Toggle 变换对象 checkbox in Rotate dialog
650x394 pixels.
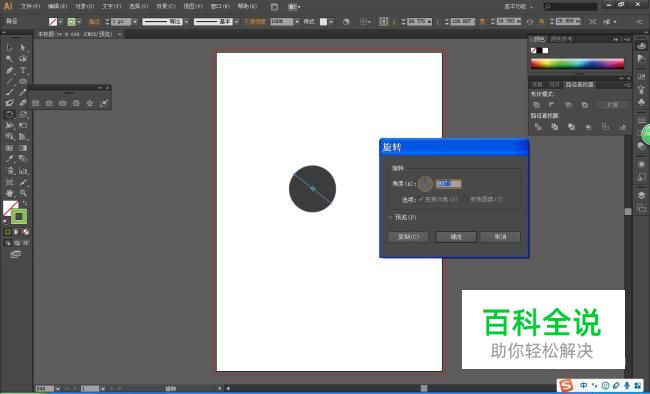click(420, 199)
